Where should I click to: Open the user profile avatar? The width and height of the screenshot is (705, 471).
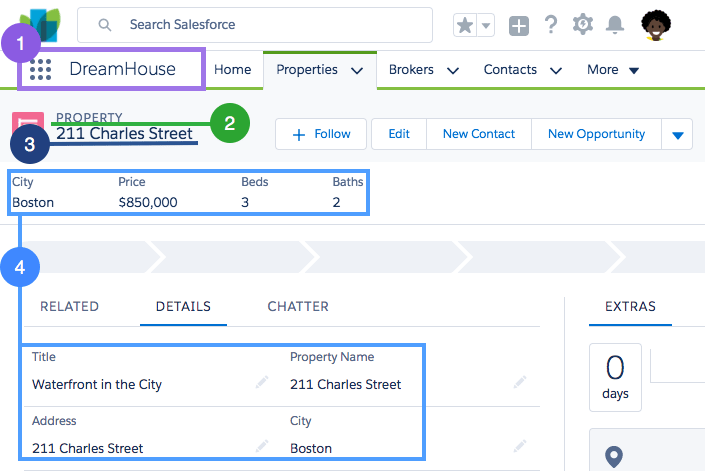click(656, 26)
